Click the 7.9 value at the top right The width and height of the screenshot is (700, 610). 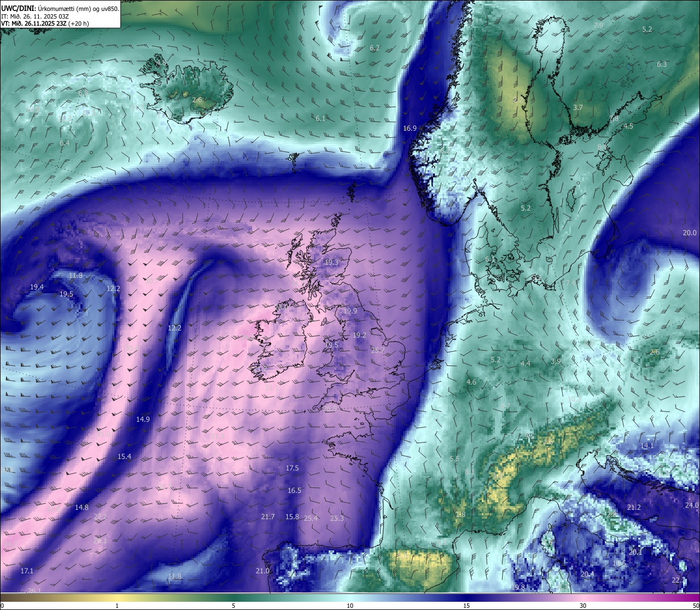click(x=598, y=26)
